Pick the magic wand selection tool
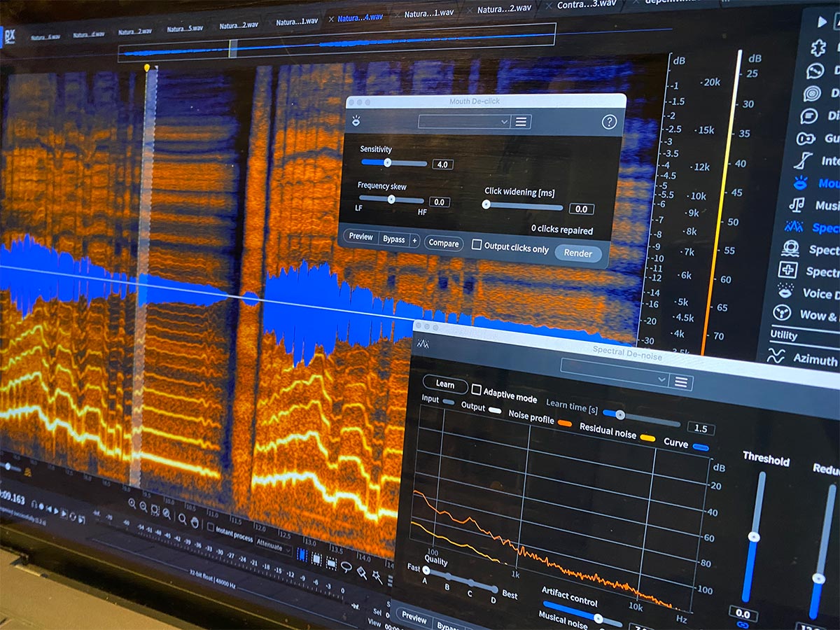This screenshot has height=630, width=840. [x=377, y=575]
